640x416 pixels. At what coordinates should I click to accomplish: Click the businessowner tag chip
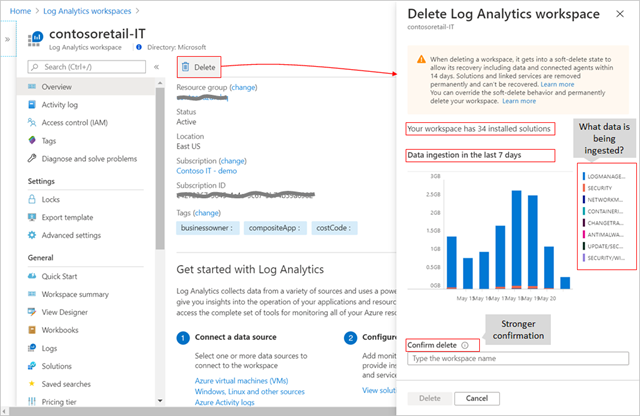[207, 228]
